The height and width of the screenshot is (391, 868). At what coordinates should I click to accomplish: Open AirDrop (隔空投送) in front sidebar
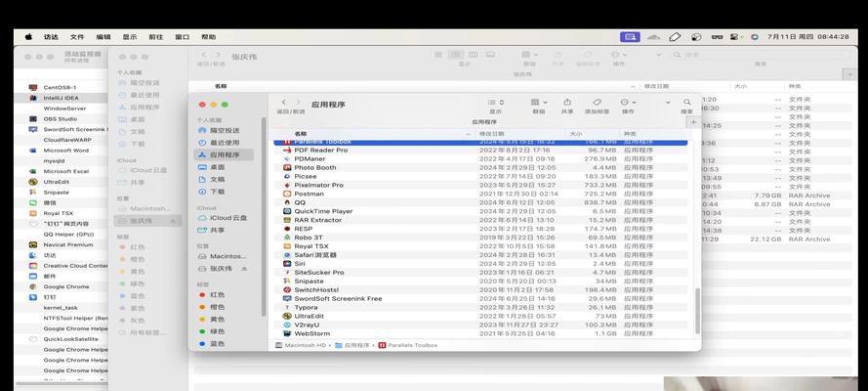point(225,131)
